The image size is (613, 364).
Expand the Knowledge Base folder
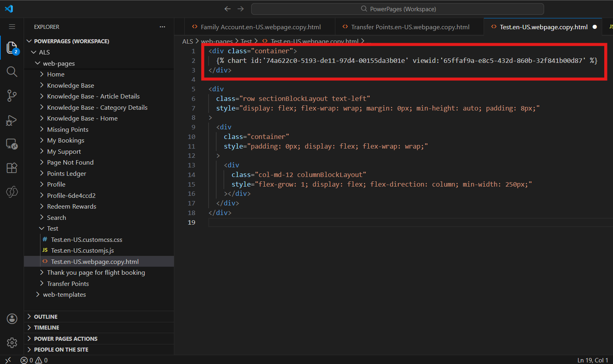(71, 85)
